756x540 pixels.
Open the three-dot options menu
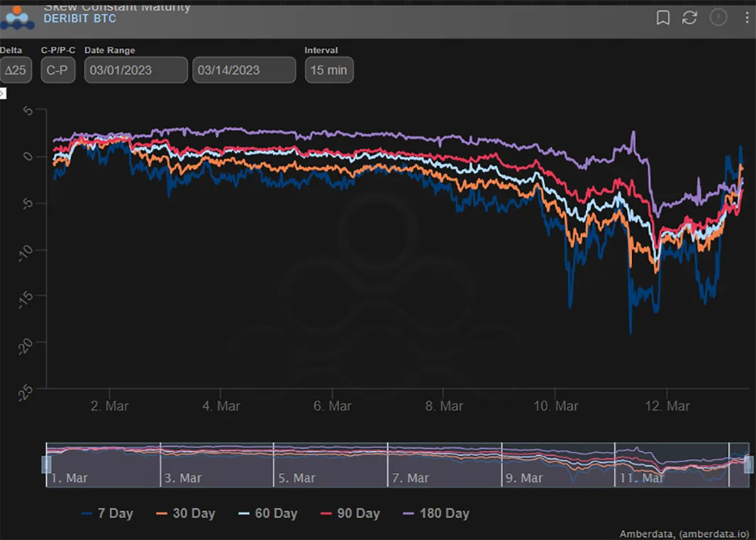(747, 18)
